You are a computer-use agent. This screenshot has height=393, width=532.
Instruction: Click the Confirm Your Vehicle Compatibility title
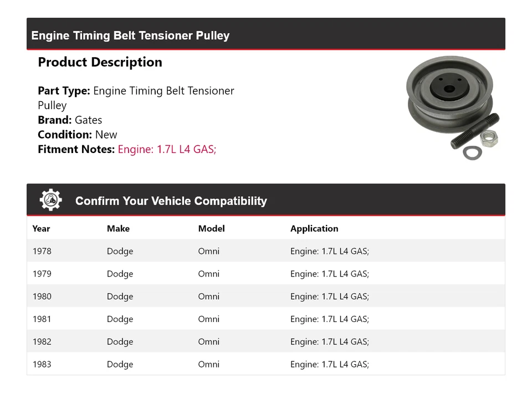[171, 201]
